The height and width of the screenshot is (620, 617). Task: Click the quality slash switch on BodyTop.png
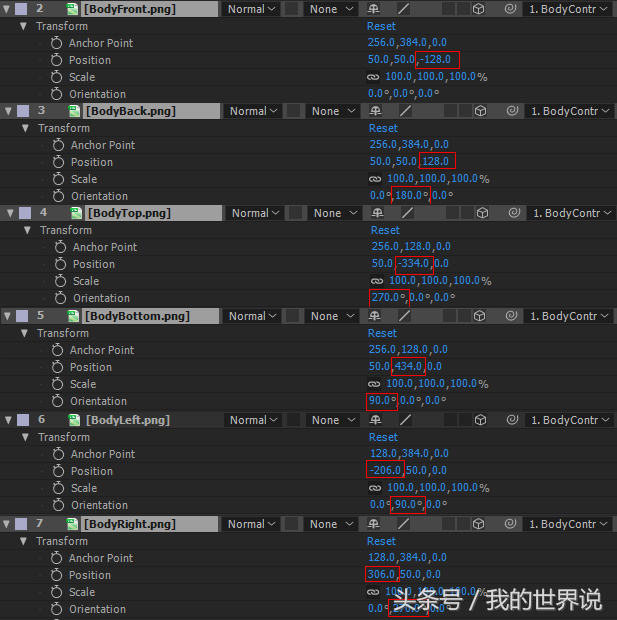click(406, 213)
